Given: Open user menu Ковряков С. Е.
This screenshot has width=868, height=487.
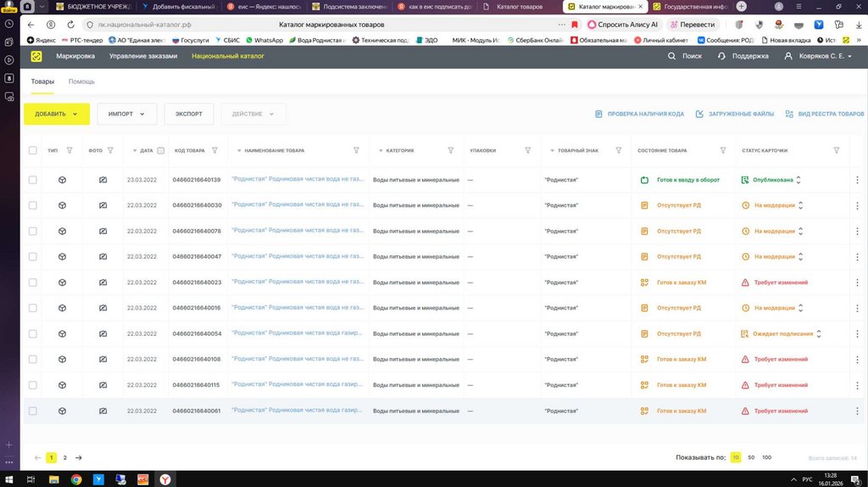Looking at the screenshot, I should pyautogui.click(x=818, y=56).
